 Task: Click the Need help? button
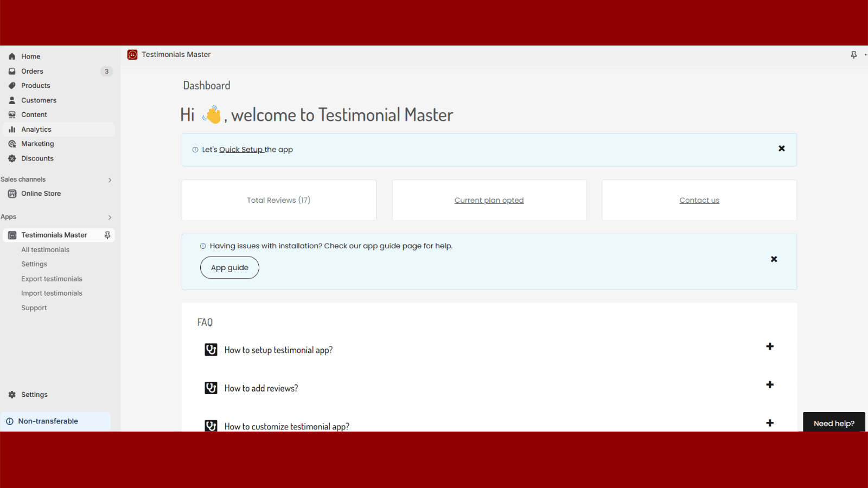pyautogui.click(x=833, y=422)
